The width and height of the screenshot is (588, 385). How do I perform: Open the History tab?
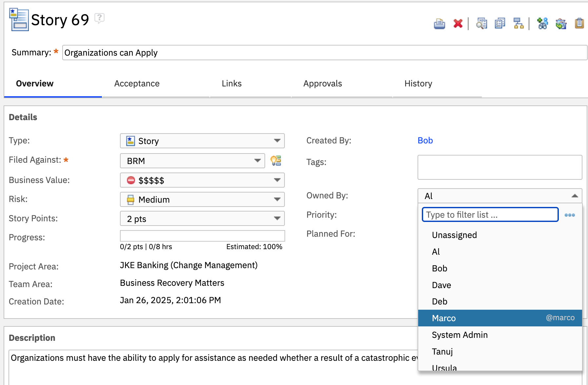point(418,83)
